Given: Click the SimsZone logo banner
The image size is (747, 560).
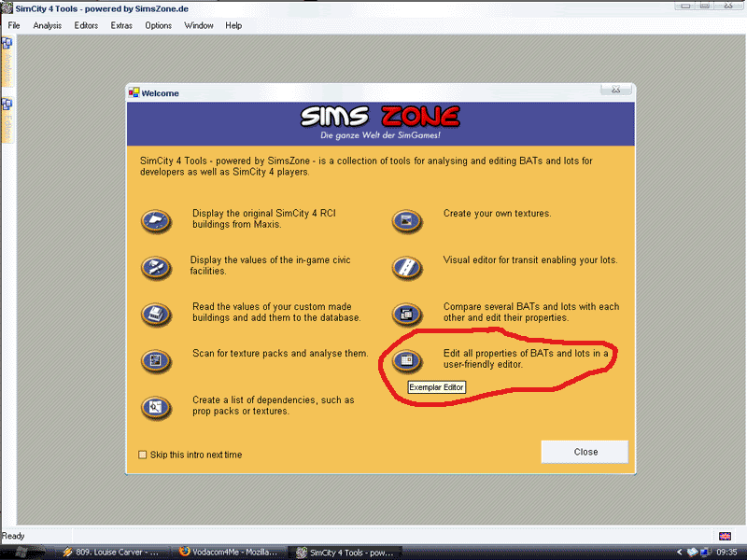Looking at the screenshot, I should tap(380, 123).
